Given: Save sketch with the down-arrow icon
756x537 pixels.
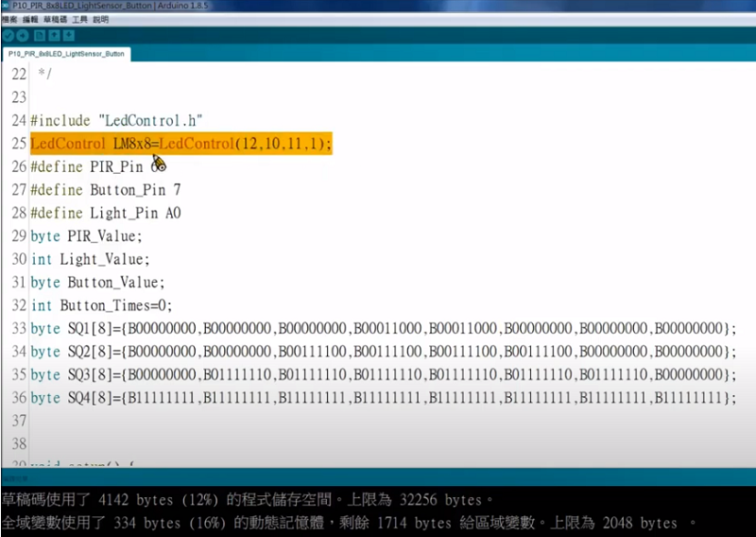Looking at the screenshot, I should point(69,36).
